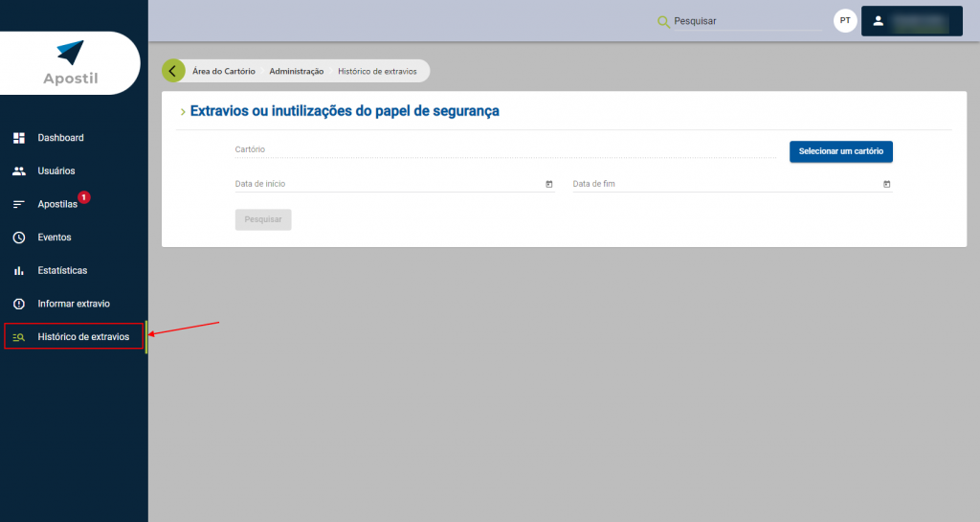Click the Apostil logo
The width and height of the screenshot is (980, 522).
[70, 62]
